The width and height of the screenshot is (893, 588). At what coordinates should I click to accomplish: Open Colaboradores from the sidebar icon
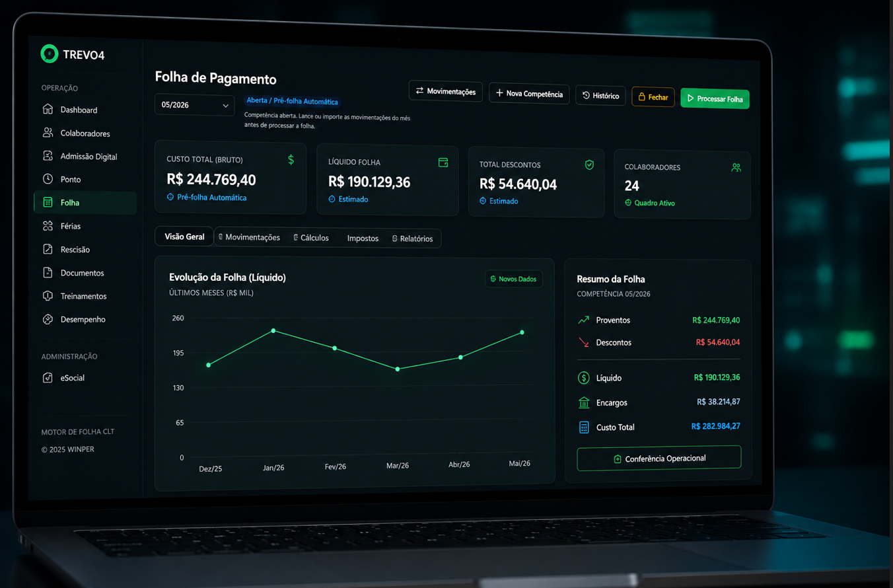48,133
